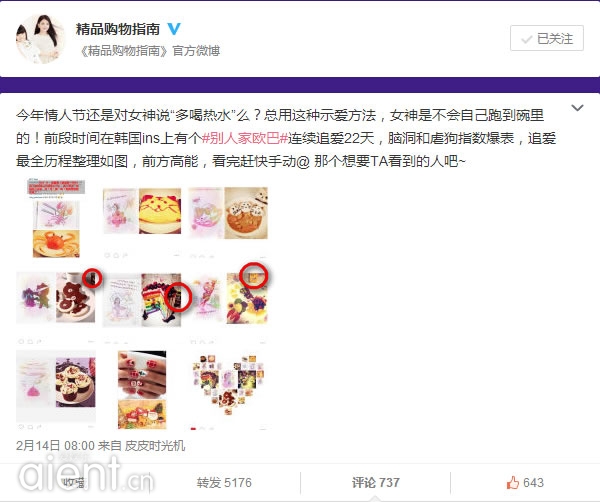Screen dimensions: 600x502
Task: Open the first thumbnail with red text
Action: [x=56, y=218]
